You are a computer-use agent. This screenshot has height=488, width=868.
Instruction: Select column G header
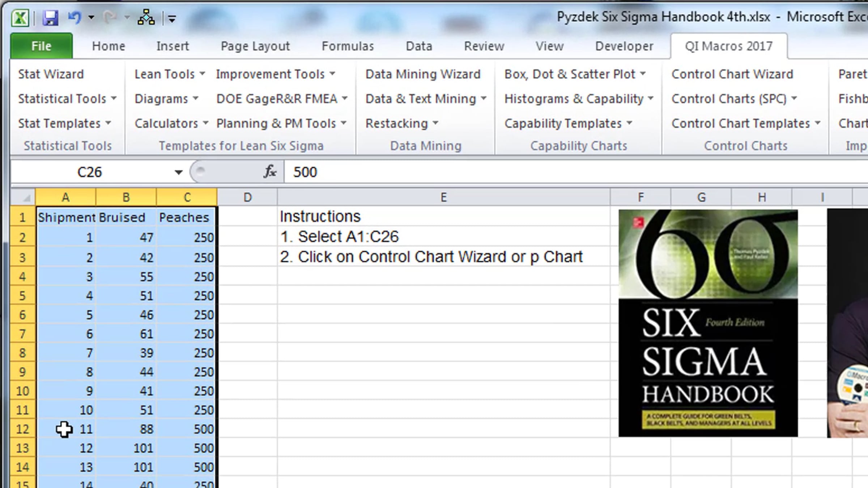point(701,197)
